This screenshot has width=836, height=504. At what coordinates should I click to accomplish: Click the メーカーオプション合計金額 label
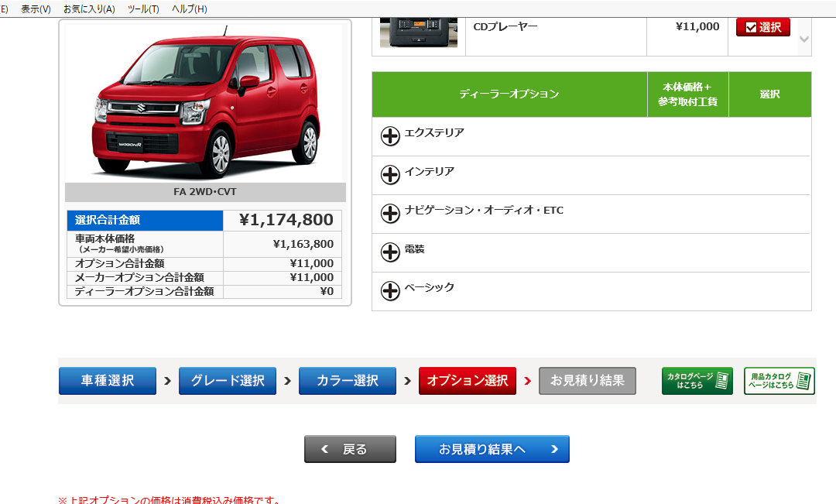pyautogui.click(x=139, y=277)
